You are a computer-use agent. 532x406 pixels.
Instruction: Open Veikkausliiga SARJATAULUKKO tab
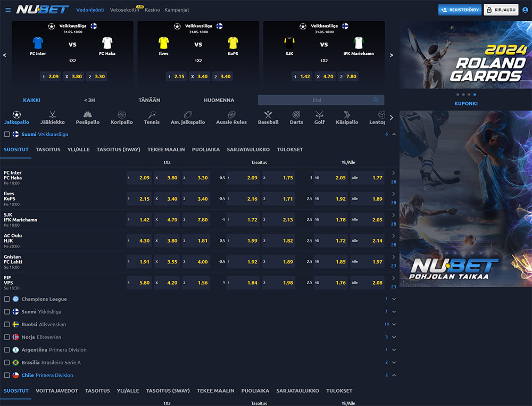click(248, 150)
